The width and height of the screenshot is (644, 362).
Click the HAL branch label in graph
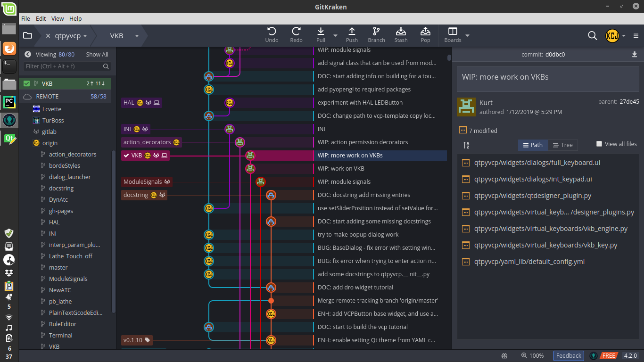point(141,102)
